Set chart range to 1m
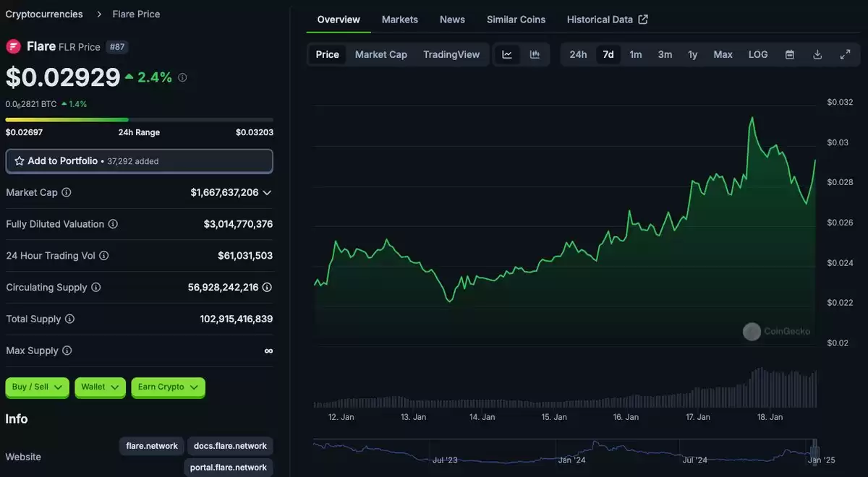This screenshot has height=477, width=868. 636,54
